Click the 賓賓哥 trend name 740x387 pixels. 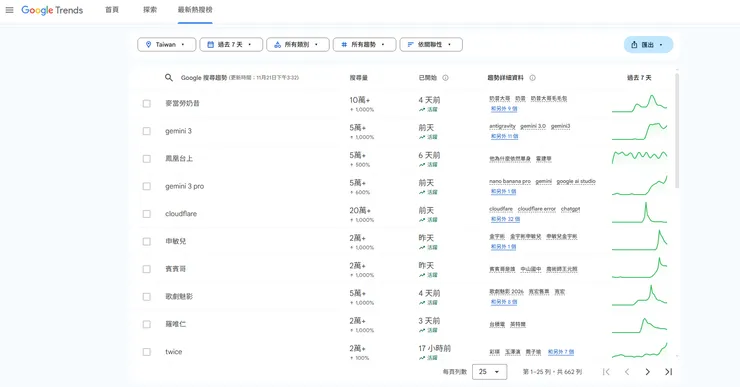[x=176, y=269]
